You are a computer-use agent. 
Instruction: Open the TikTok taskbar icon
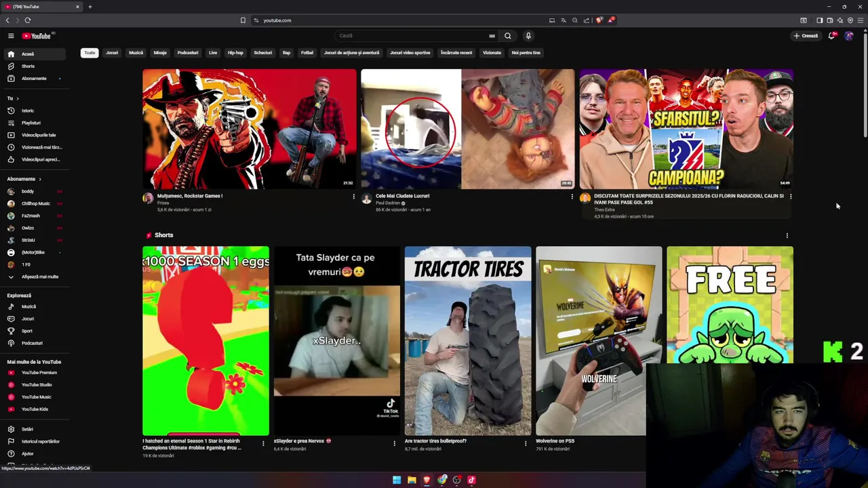pyautogui.click(x=471, y=480)
